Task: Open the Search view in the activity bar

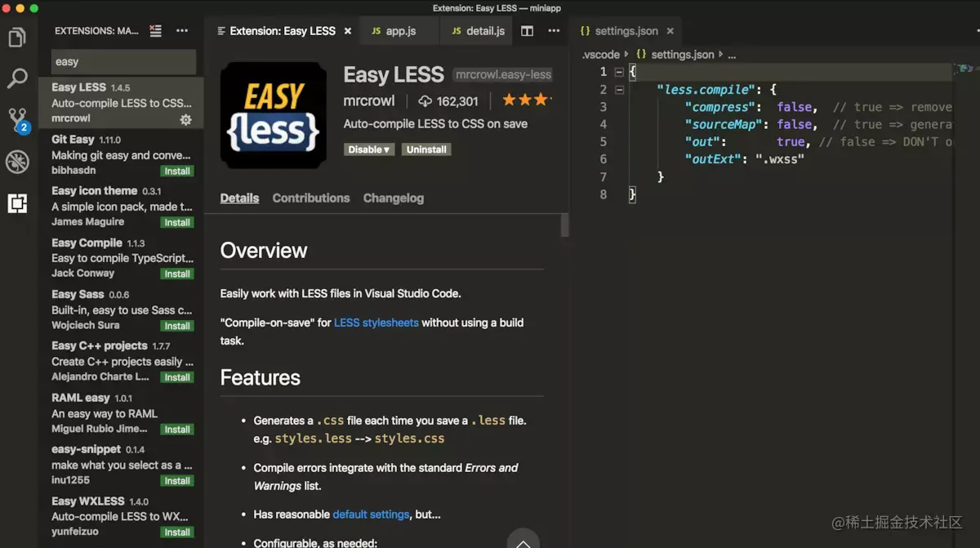Action: [17, 78]
